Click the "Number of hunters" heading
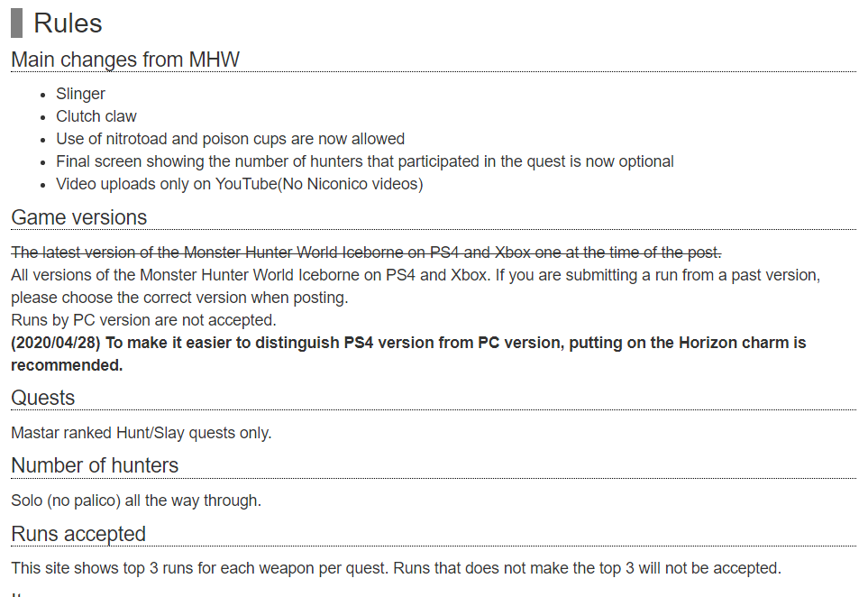 tap(95, 466)
